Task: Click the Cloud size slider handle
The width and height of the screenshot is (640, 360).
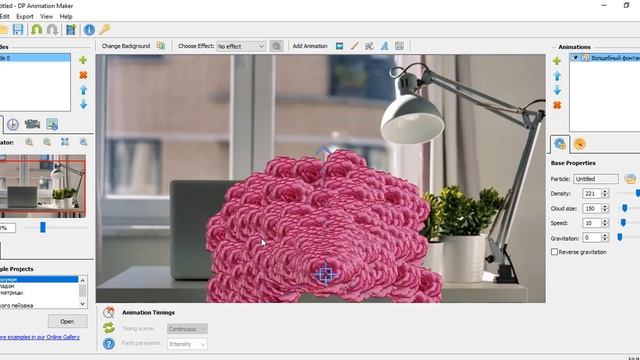Action: coord(624,208)
